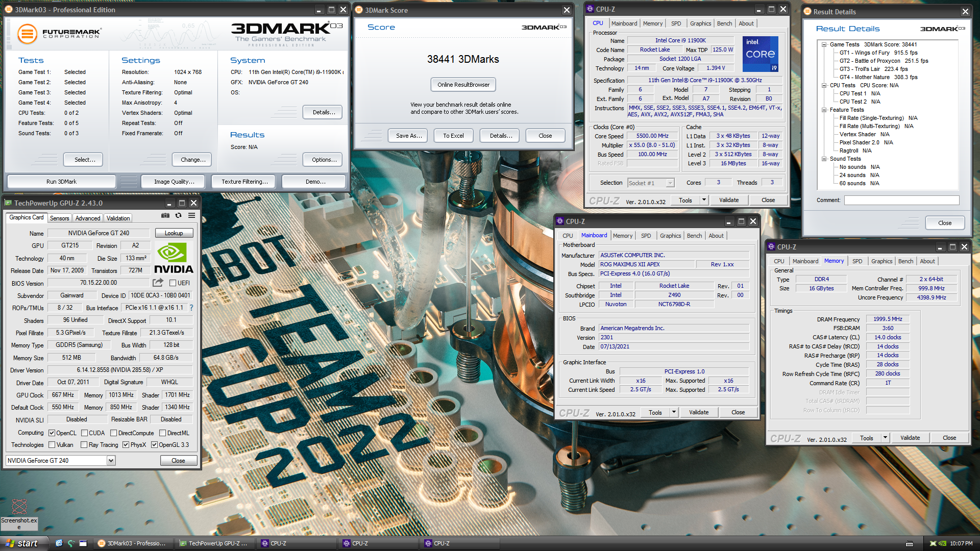Viewport: 980px width, 551px height.
Task: Toggle the OpenGL 3.3 checkbox
Action: pyautogui.click(x=154, y=445)
